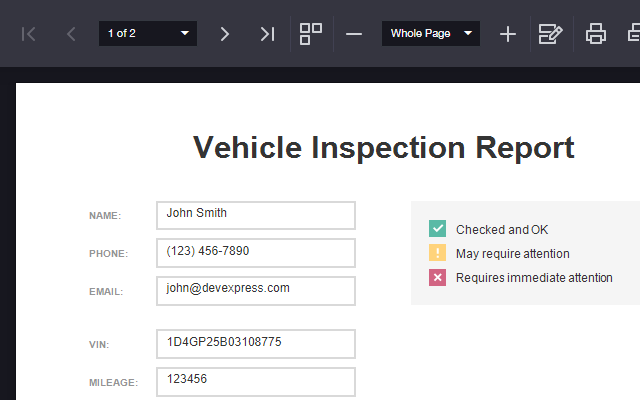Screen dimensions: 640x400
Task: Click the green Checked and OK checkbox
Action: [437, 229]
